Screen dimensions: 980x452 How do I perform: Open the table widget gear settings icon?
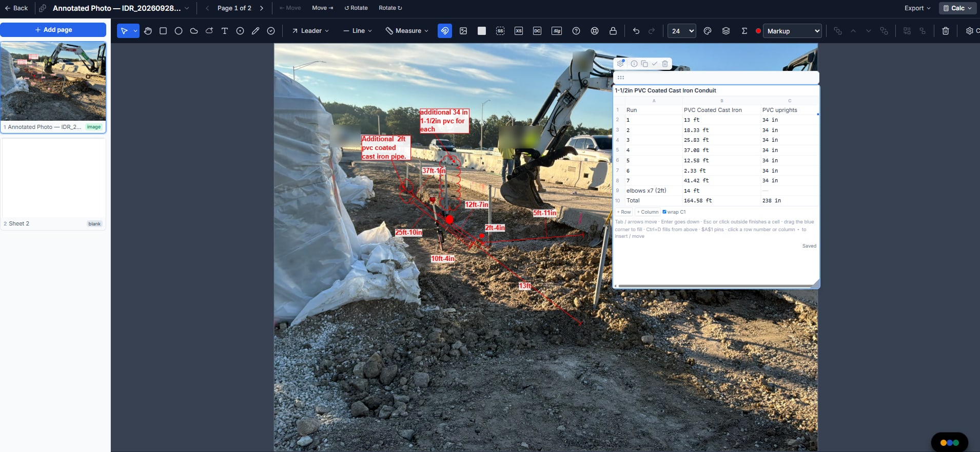click(x=621, y=64)
